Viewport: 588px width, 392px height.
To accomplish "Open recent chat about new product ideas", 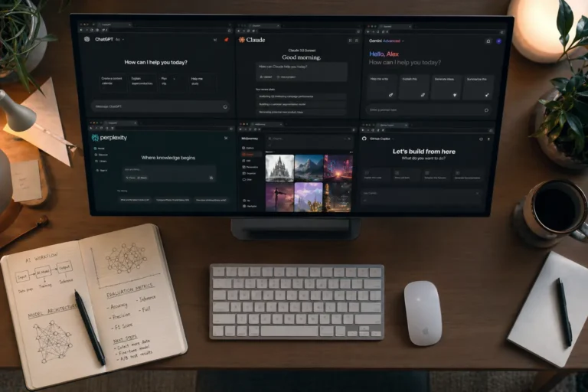I will coord(301,112).
